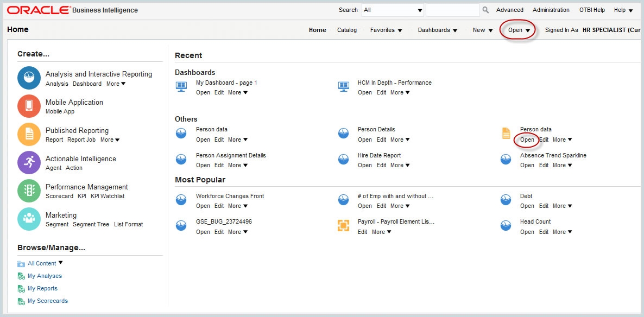
Task: Open the Search scope dropdown showing All
Action: tap(393, 10)
